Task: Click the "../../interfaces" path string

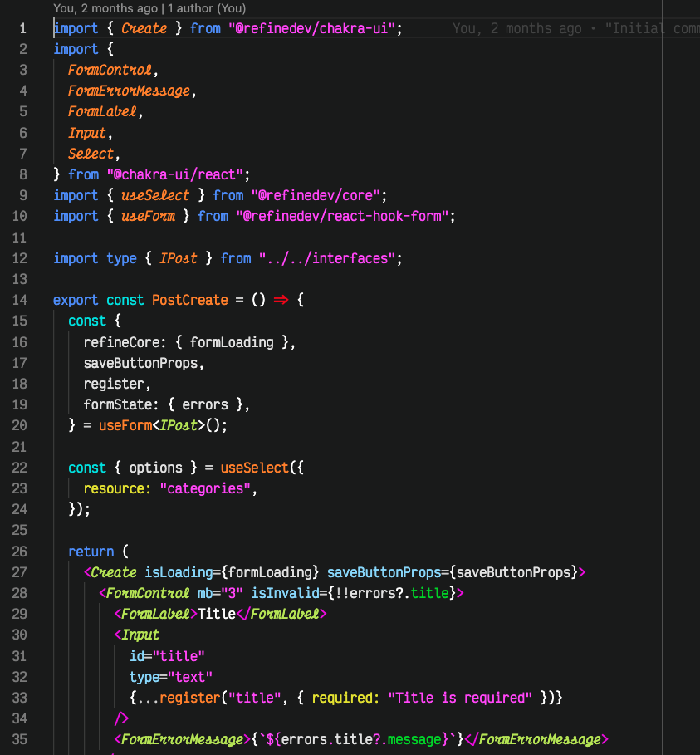Action: coord(327,258)
